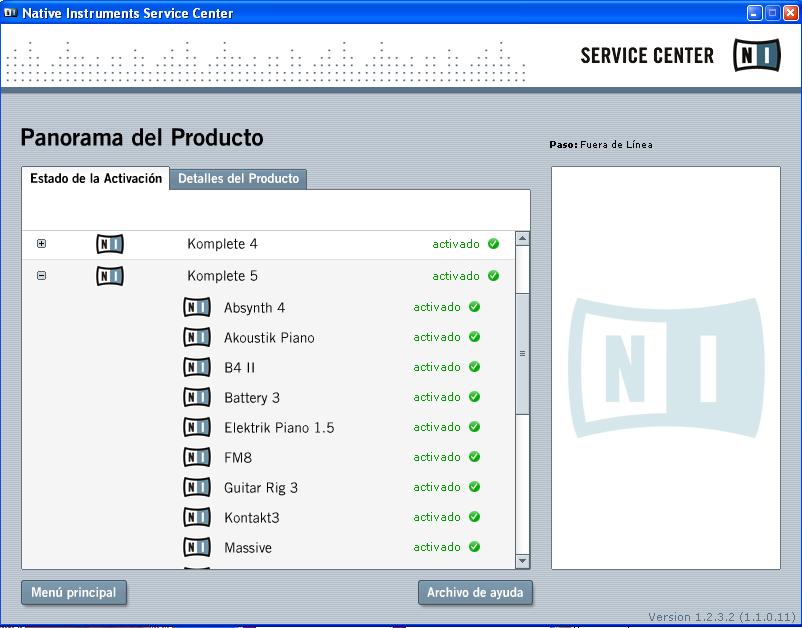Click the 'activado' status of Absynth 4
The height and width of the screenshot is (628, 802).
(x=437, y=307)
